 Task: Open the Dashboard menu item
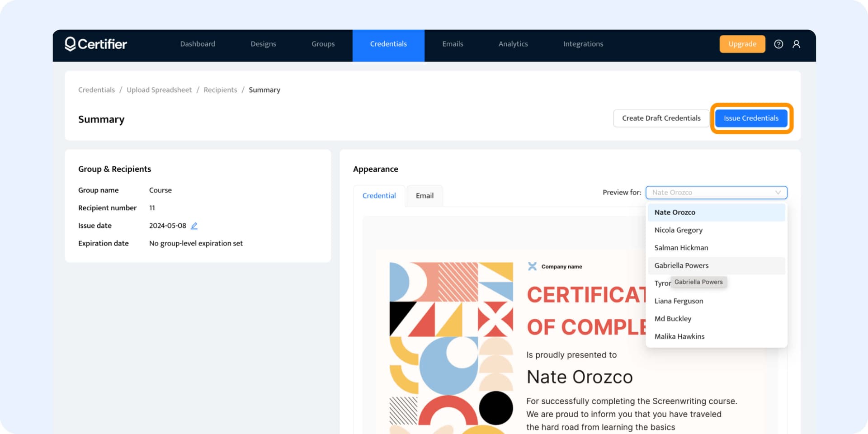coord(198,44)
